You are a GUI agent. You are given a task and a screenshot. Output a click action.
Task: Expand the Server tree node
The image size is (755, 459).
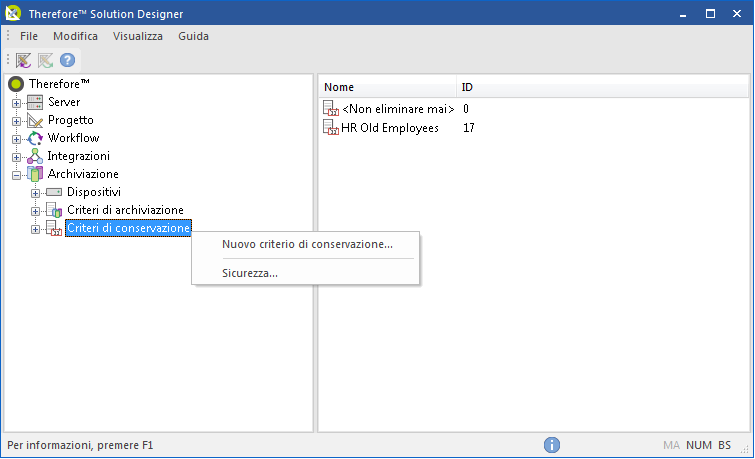(16, 102)
